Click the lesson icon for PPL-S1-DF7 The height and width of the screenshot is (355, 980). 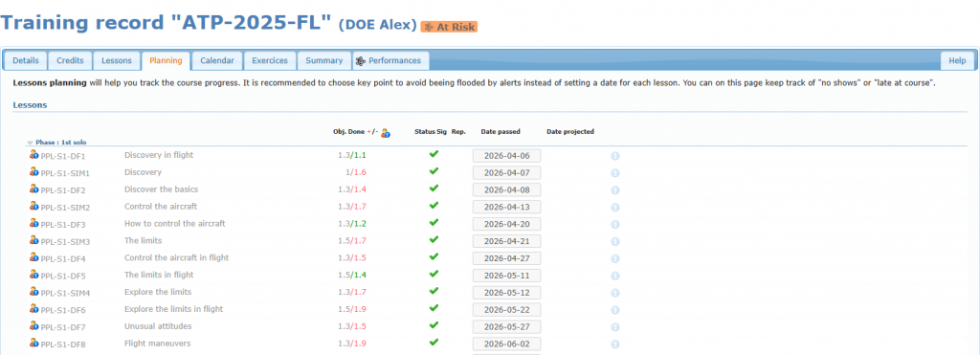tap(33, 325)
